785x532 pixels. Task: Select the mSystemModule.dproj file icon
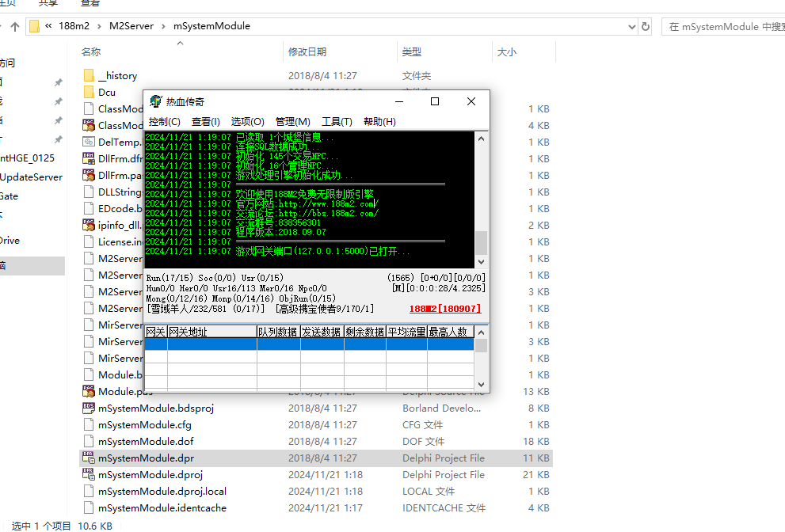pos(89,475)
